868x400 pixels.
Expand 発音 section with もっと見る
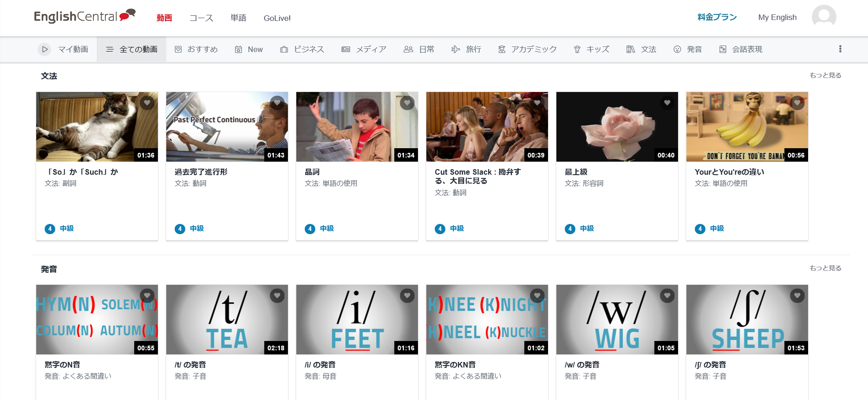(x=825, y=268)
